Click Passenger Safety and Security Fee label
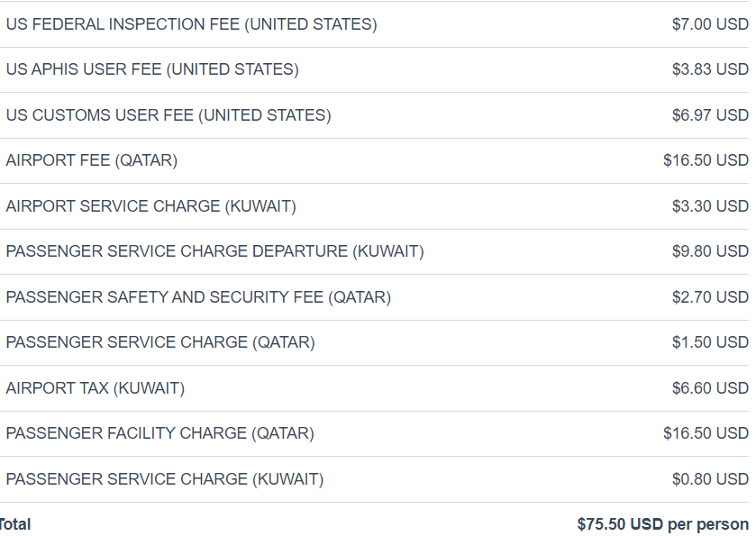 [x=198, y=297]
